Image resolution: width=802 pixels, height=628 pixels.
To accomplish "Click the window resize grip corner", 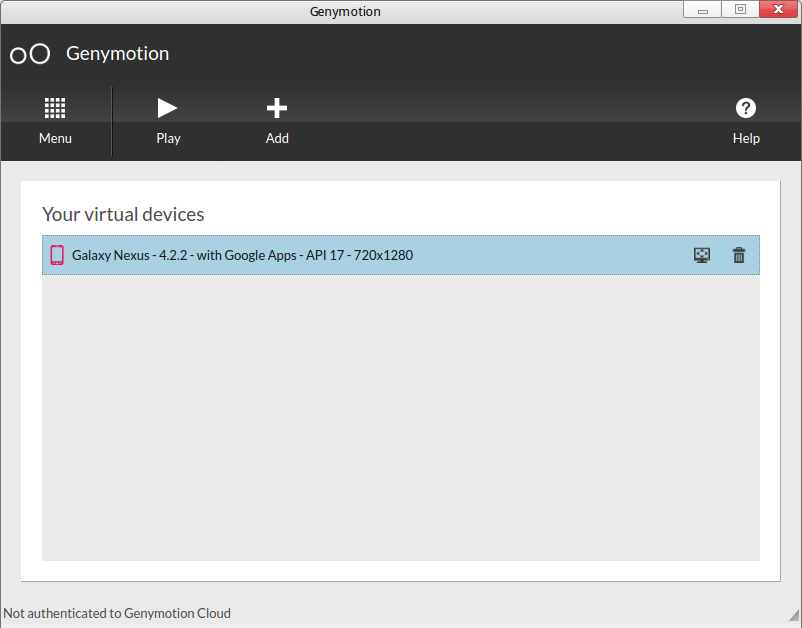I will 794,614.
